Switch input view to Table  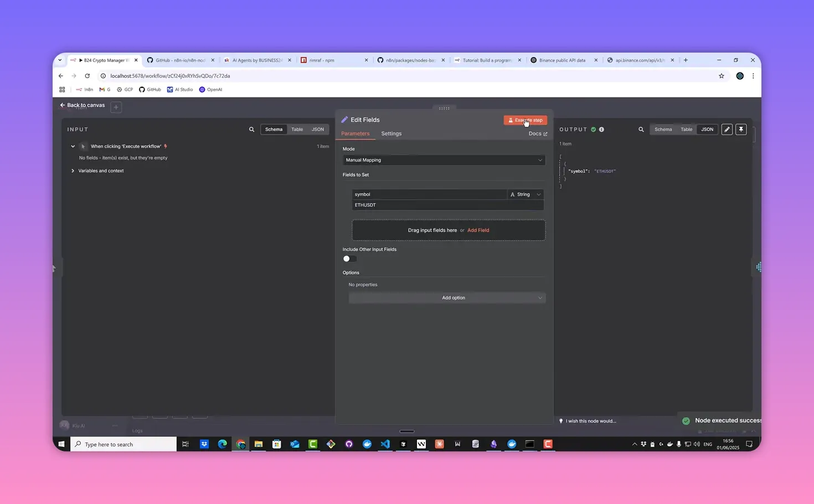pyautogui.click(x=297, y=130)
